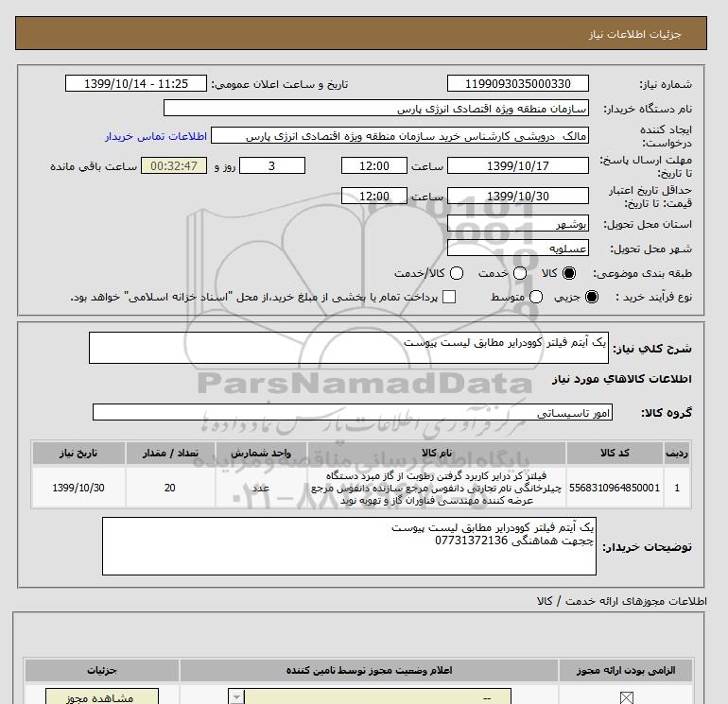
Task: Click the need number field 1199093035000330
Action: (x=518, y=83)
